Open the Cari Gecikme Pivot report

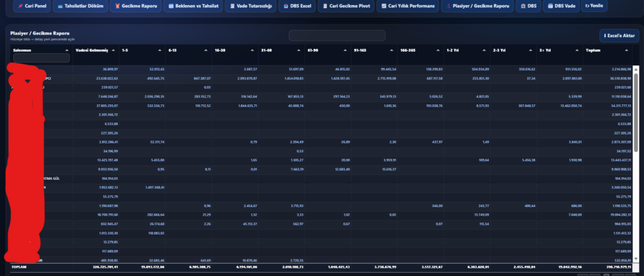point(346,6)
